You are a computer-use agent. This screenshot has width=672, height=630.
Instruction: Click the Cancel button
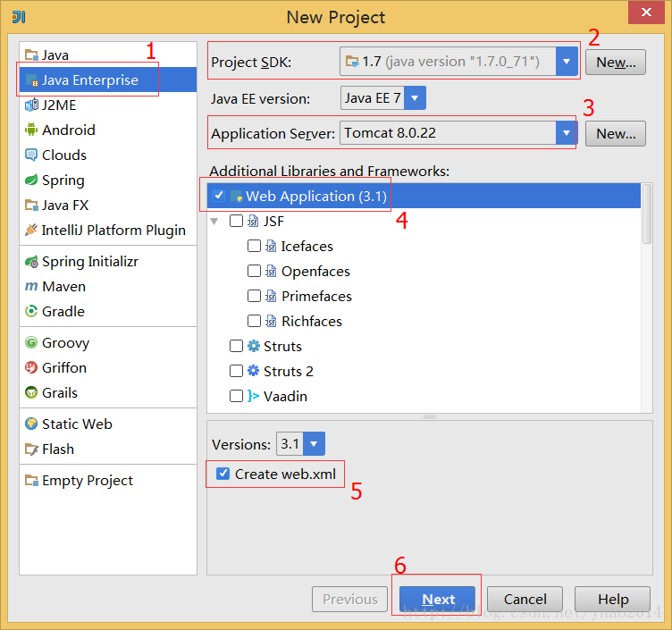[x=525, y=599]
